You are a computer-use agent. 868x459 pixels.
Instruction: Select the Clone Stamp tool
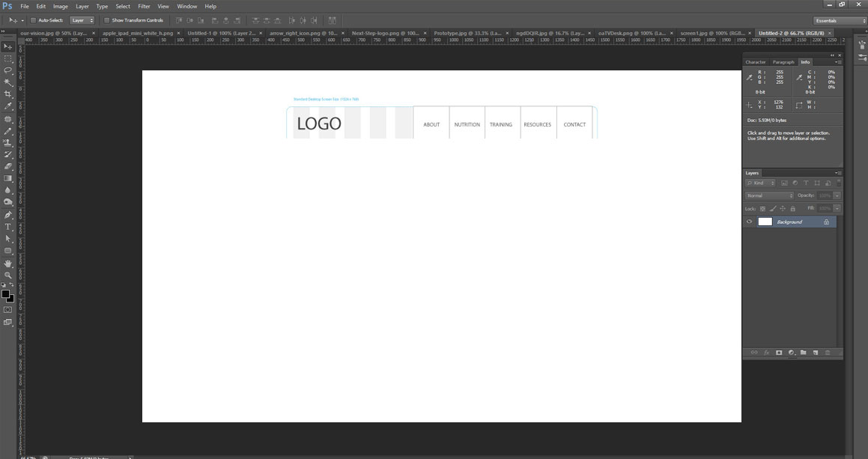[x=7, y=143]
